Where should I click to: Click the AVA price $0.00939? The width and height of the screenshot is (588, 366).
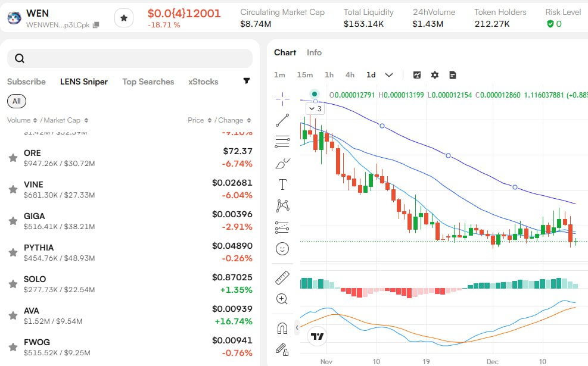232,309
